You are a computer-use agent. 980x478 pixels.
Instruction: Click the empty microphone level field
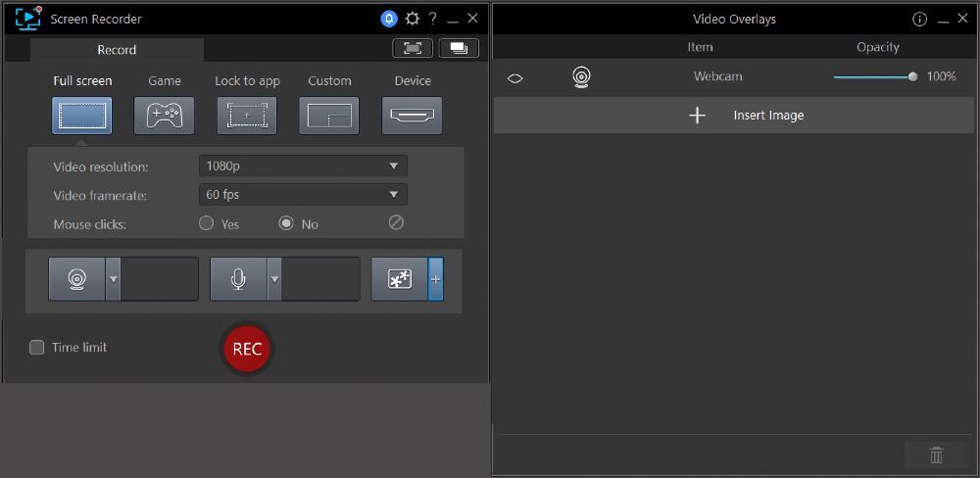pyautogui.click(x=320, y=279)
